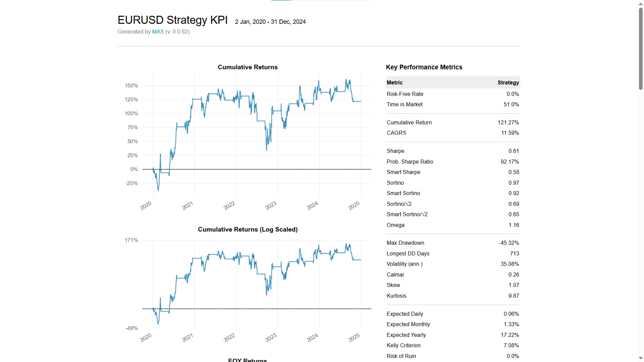Open the MAS hyperlink in the header
Screen dimensions: 644x362
click(x=157, y=32)
